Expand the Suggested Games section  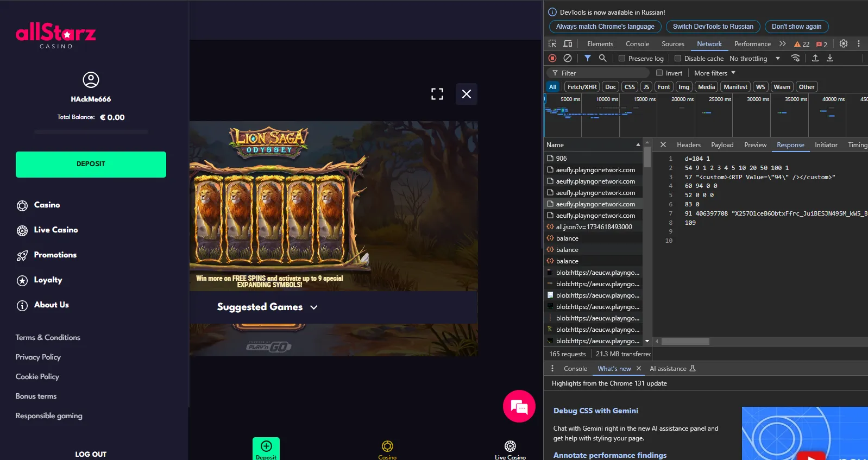click(x=267, y=307)
